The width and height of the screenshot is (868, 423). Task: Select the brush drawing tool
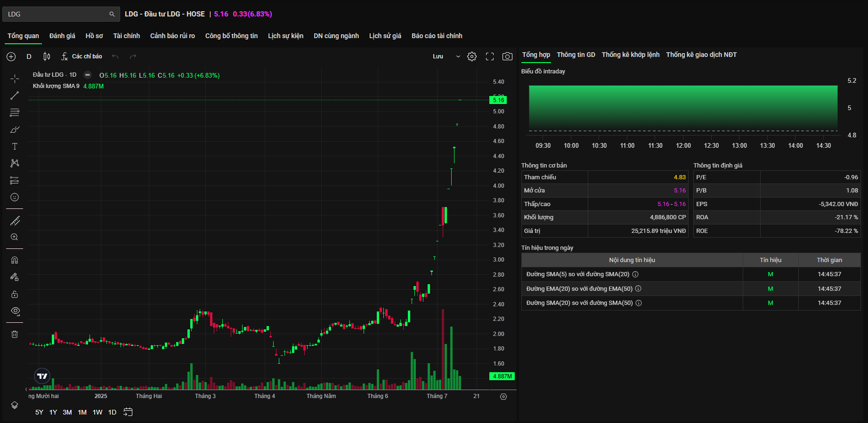tap(15, 129)
